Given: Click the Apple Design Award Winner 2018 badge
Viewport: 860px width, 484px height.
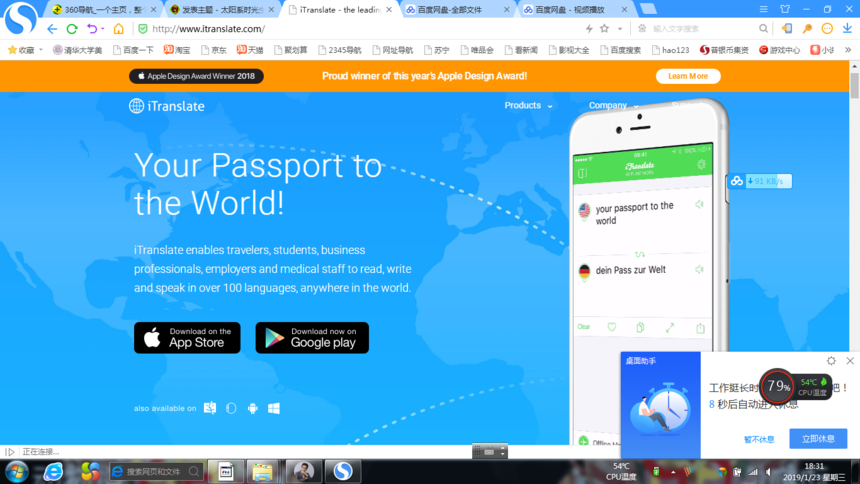Looking at the screenshot, I should click(196, 76).
